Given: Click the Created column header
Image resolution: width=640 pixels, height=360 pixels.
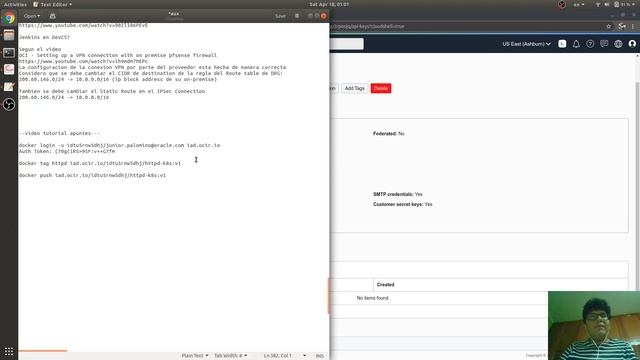Looking at the screenshot, I should pos(385,284).
